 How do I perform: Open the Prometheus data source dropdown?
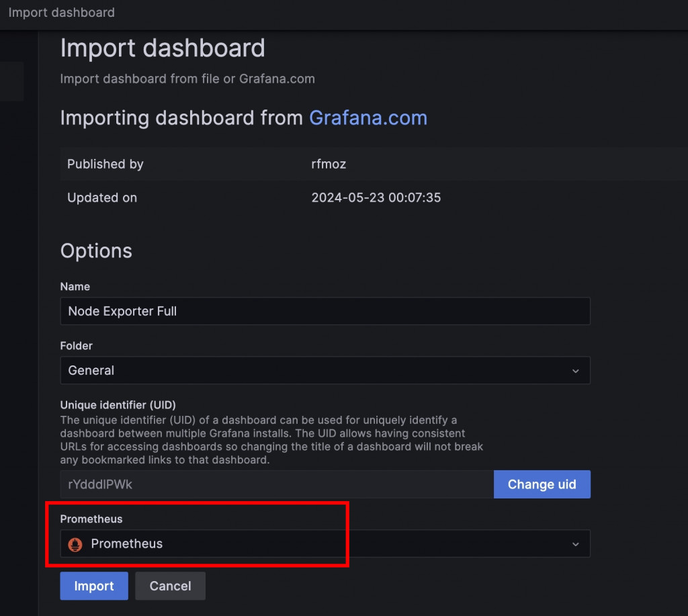(325, 543)
